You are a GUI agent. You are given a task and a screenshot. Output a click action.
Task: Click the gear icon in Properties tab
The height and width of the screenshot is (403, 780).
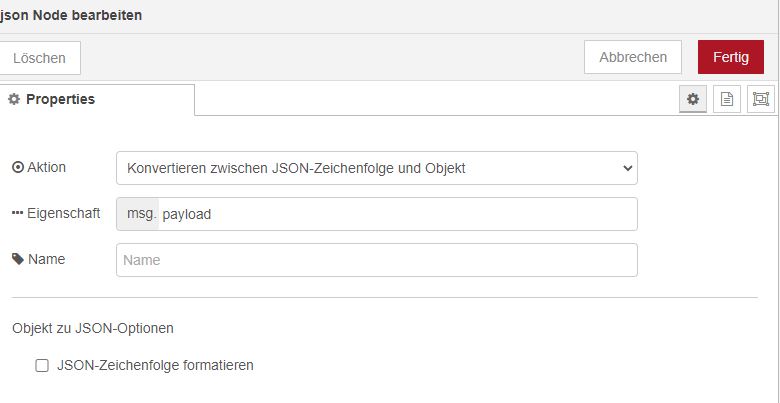(14, 99)
